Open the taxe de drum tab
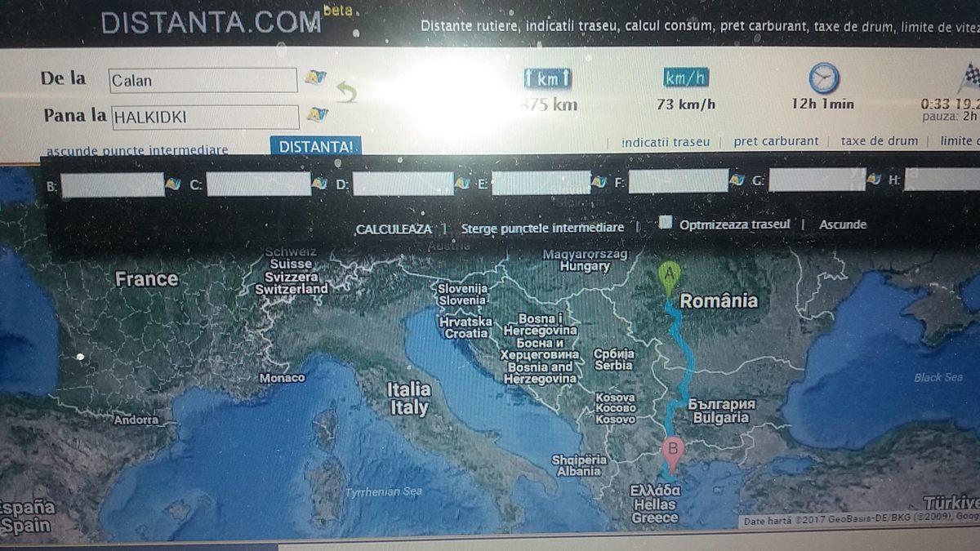This screenshot has width=980, height=551. (x=879, y=140)
